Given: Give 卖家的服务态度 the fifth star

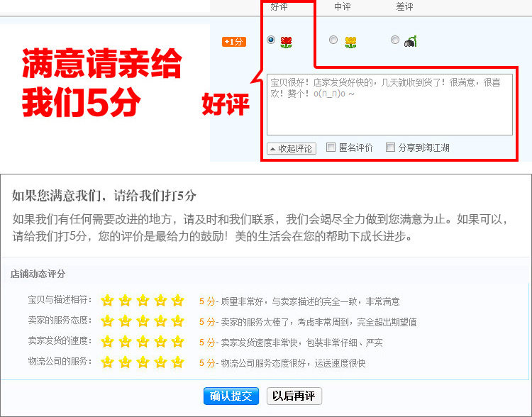Looking at the screenshot, I should tap(177, 321).
